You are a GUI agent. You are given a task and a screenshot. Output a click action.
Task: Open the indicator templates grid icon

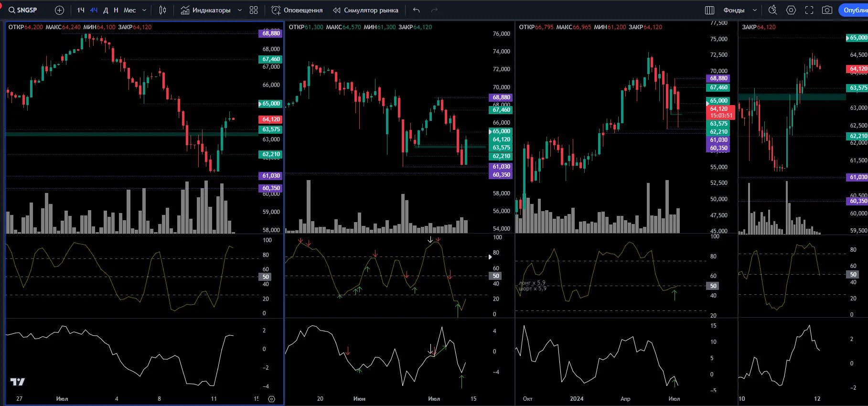[x=254, y=10]
